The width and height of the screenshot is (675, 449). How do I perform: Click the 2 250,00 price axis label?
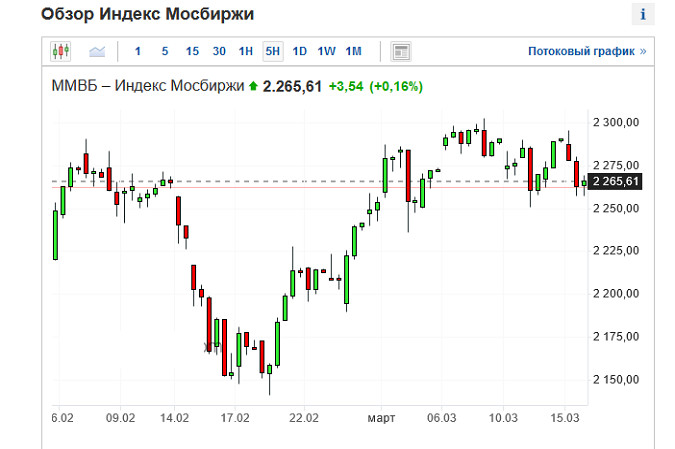(x=616, y=208)
